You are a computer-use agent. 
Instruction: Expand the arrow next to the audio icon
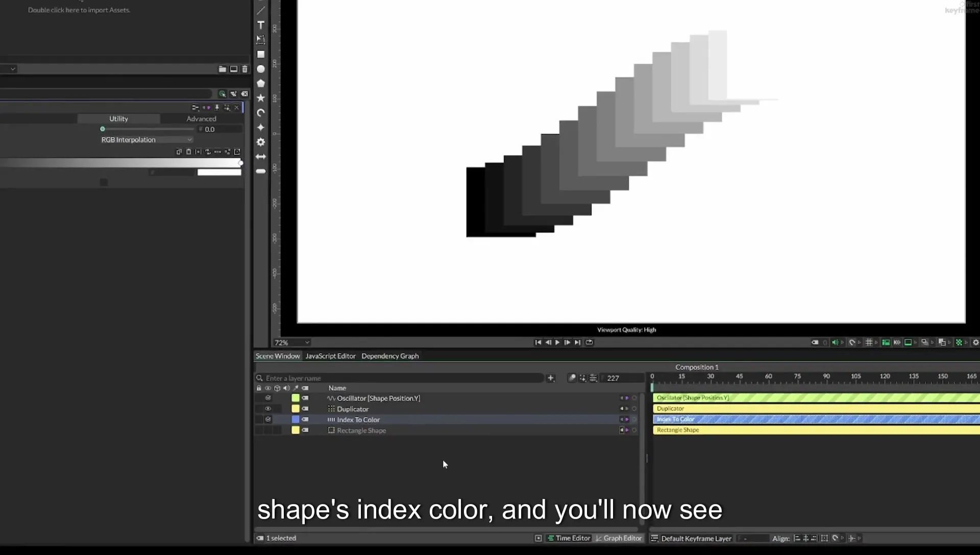coord(842,342)
